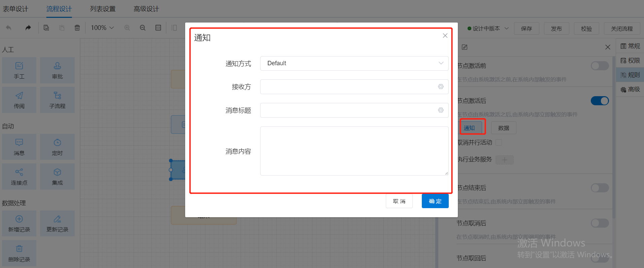Screen dimensions: 644x268
Task: Click the 取消 cancel button
Action: [x=399, y=201]
